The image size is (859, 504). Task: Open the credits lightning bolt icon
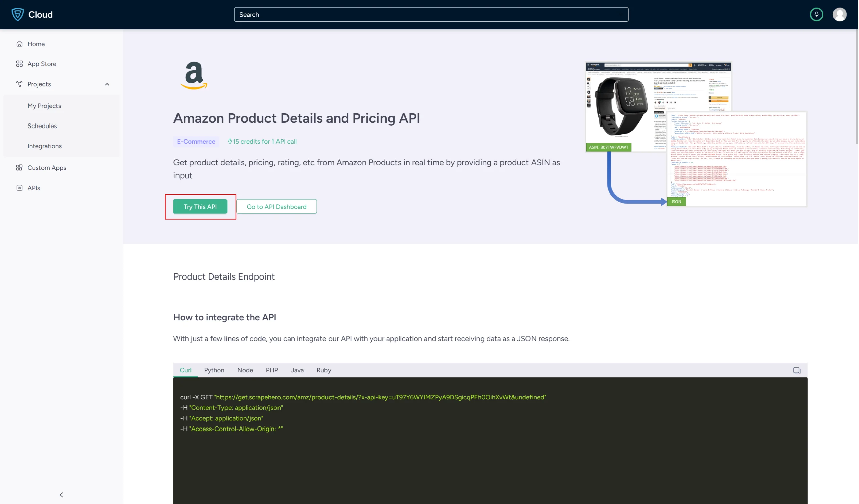point(817,15)
